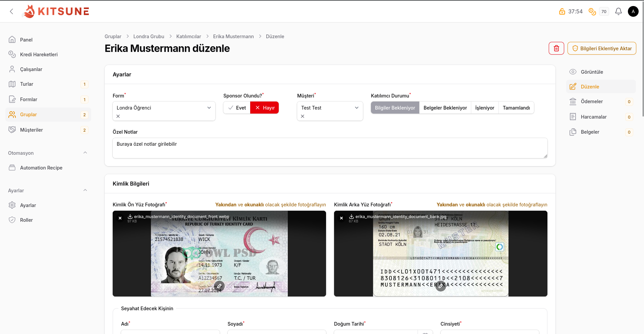Open Panel in the sidebar
Viewport: 644px width, 334px height.
pyautogui.click(x=48, y=40)
